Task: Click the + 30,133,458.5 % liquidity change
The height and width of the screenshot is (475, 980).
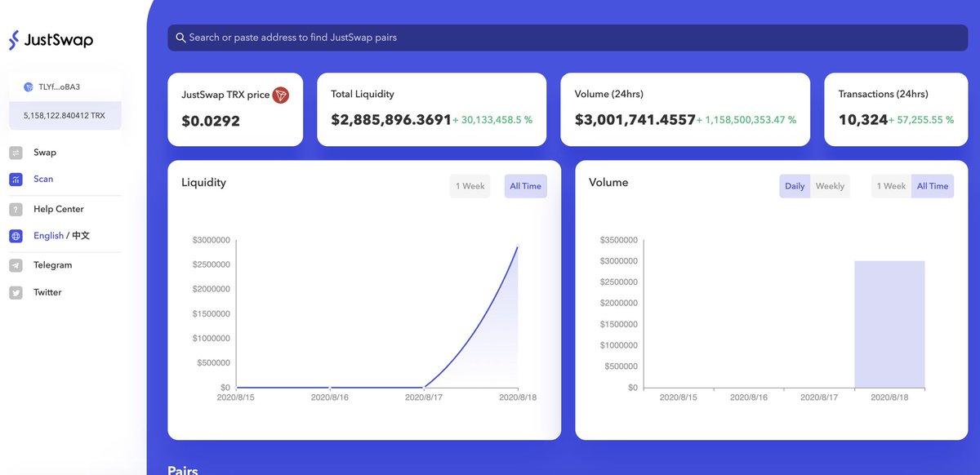Action: 492,120
